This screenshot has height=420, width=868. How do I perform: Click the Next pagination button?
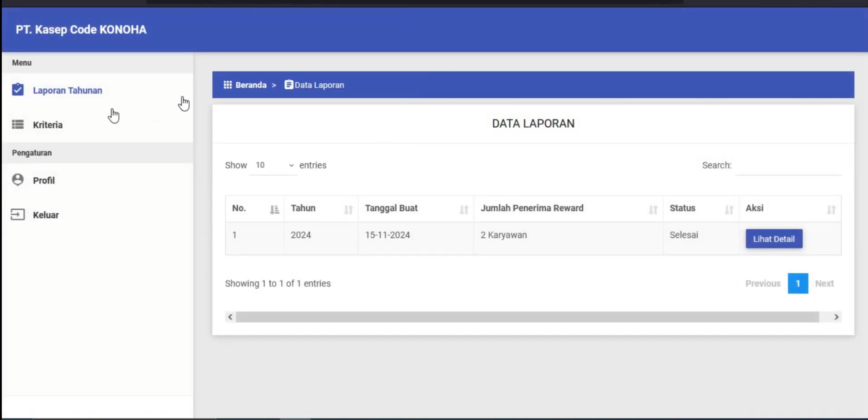coord(824,283)
